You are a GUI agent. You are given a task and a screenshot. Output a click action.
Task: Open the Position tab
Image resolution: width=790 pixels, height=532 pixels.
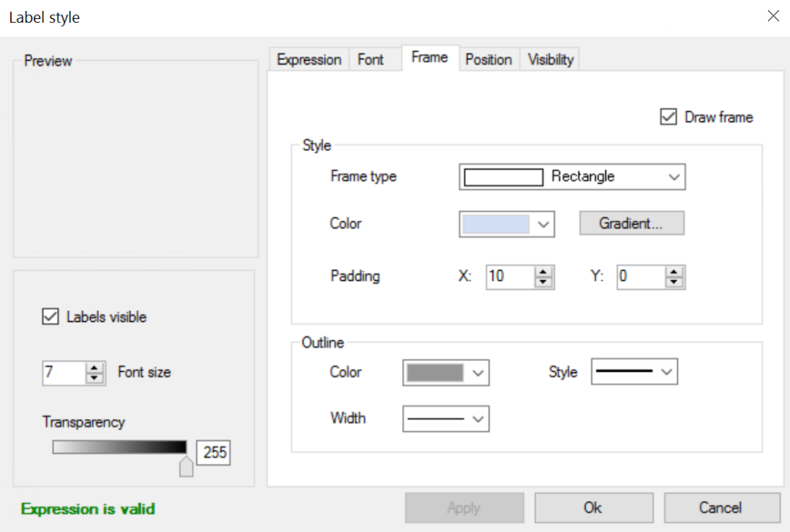pos(489,59)
